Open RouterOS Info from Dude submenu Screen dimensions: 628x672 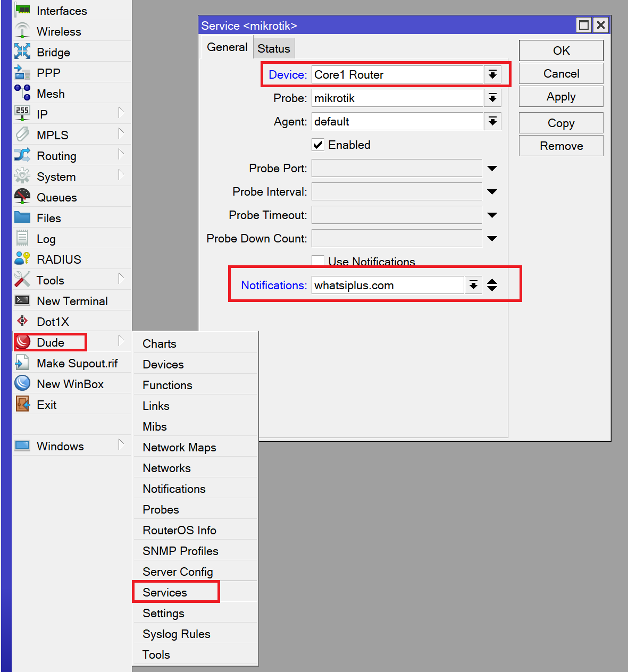pyautogui.click(x=195, y=530)
